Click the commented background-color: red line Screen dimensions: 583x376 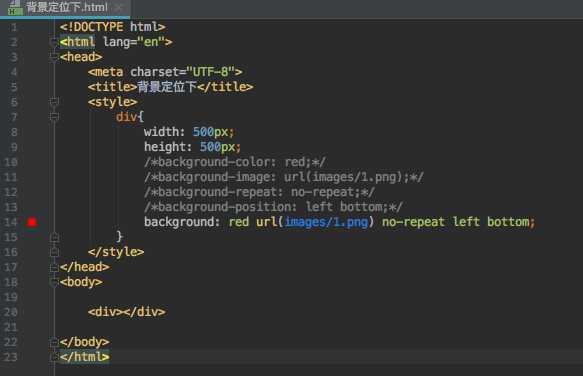tap(235, 162)
